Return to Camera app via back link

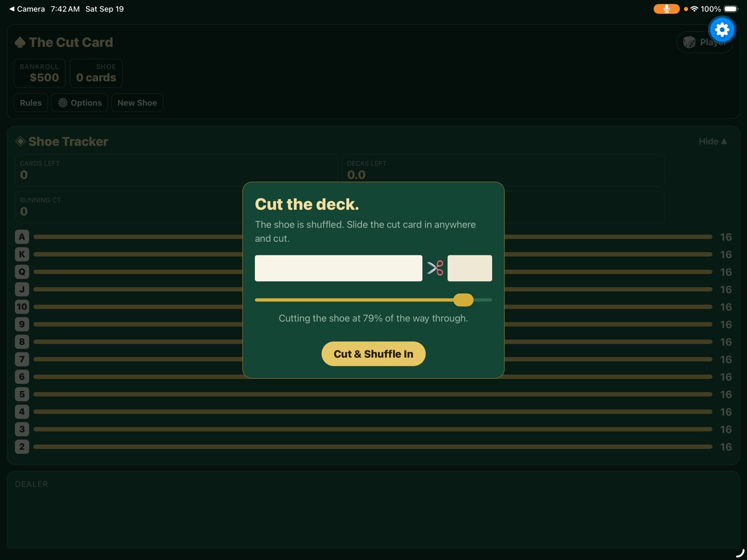[27, 9]
